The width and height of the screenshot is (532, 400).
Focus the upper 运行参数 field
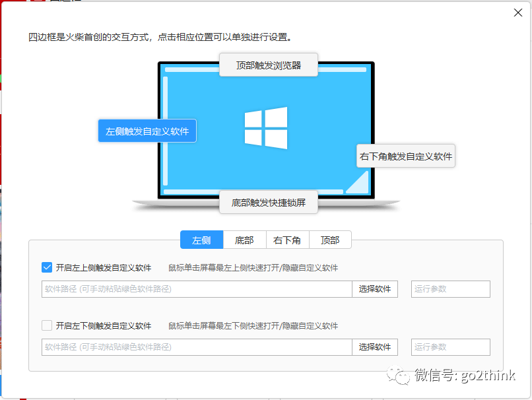pyautogui.click(x=451, y=289)
